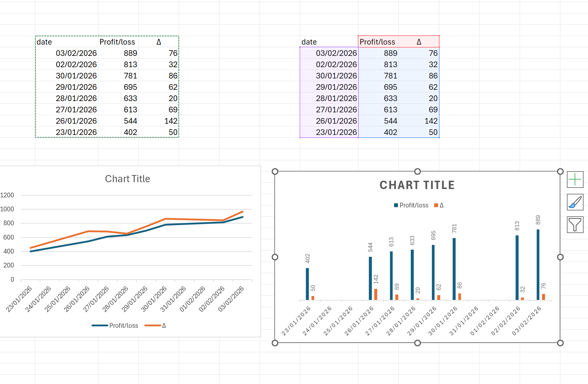Select the 23/01/2026 axis label in bar chart
This screenshot has height=384, width=588.
[x=296, y=321]
